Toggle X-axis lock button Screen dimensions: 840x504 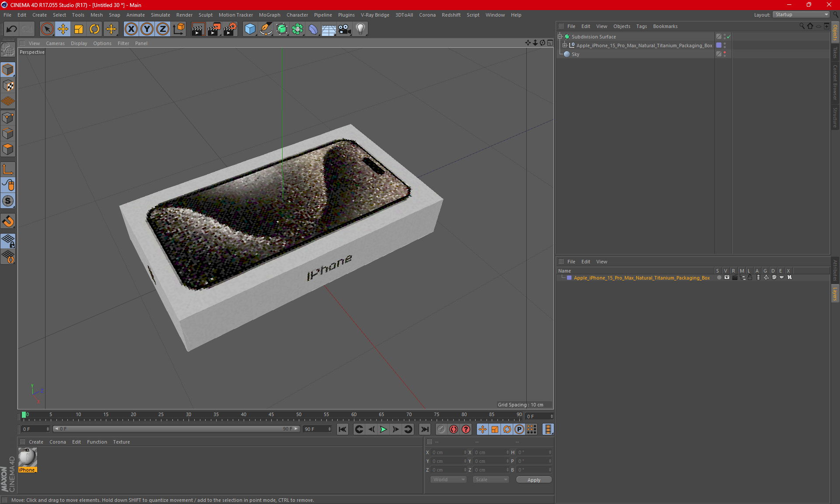point(131,29)
